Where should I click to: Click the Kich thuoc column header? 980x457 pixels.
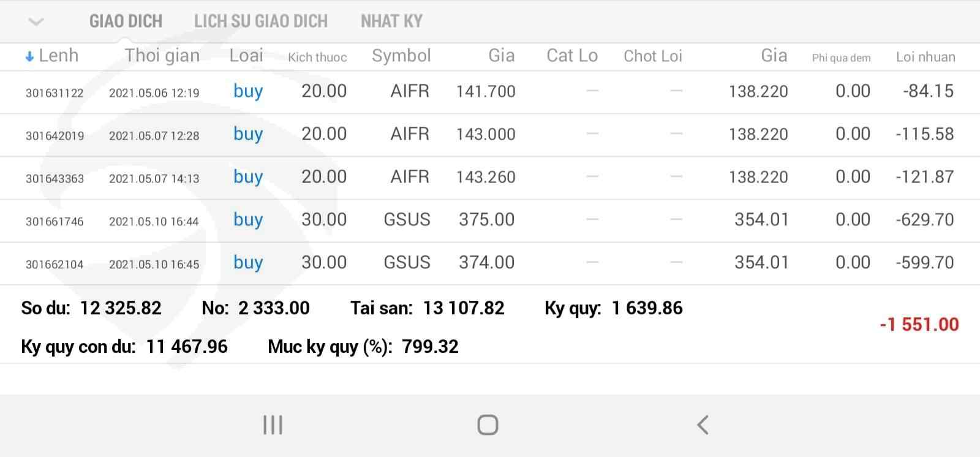[317, 58]
